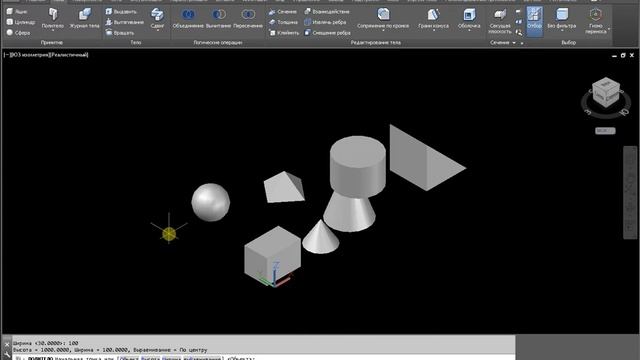Click the command line input field

(x=264, y=358)
